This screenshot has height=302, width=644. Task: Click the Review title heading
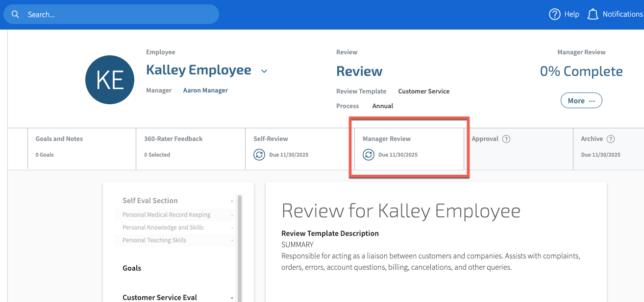tap(359, 71)
